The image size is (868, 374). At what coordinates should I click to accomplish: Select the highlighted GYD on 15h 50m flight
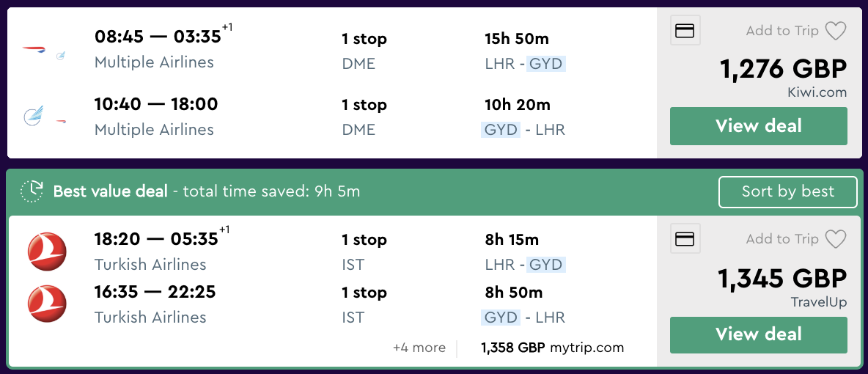545,64
